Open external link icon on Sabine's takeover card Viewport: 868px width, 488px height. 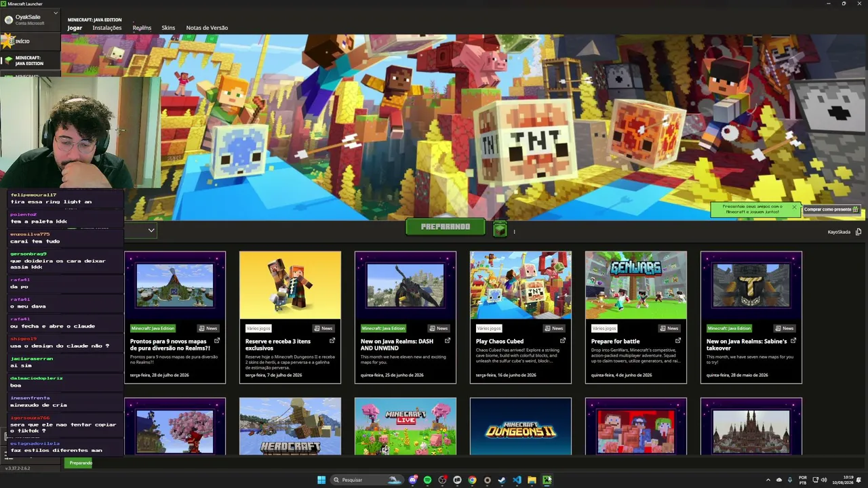click(793, 341)
